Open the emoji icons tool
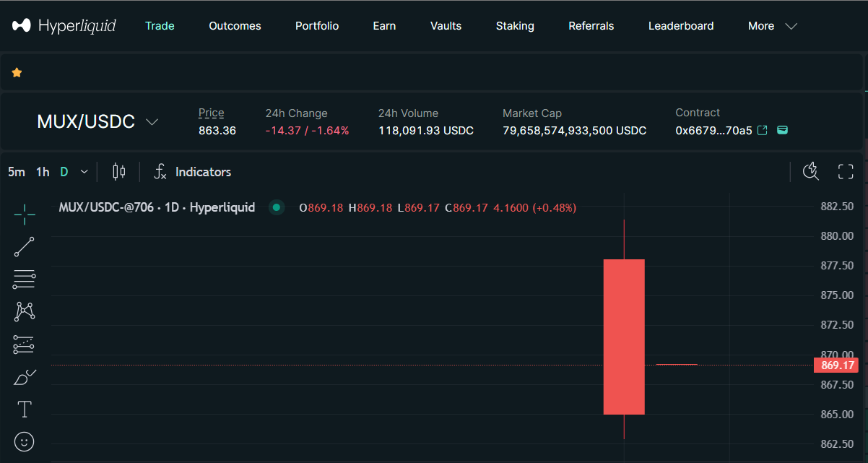 tap(25, 441)
